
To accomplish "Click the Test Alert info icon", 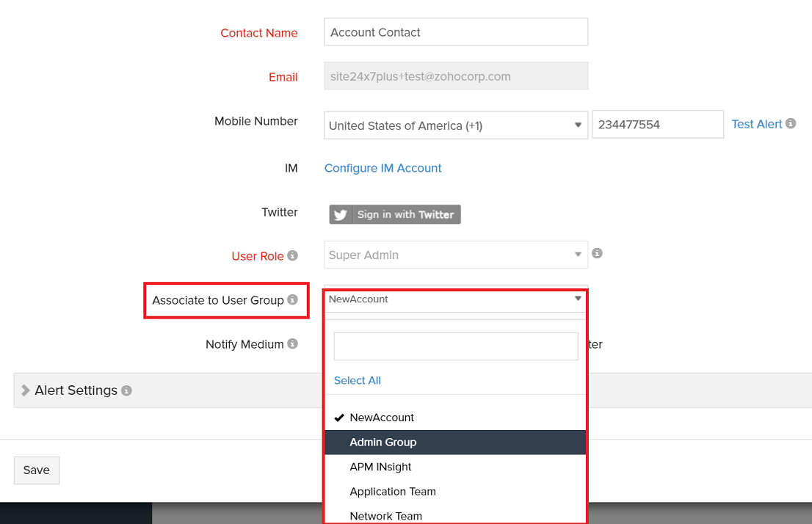I will [x=790, y=124].
